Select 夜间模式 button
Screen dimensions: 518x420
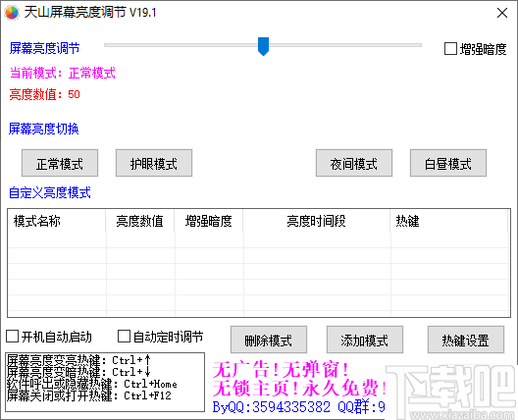pos(354,163)
